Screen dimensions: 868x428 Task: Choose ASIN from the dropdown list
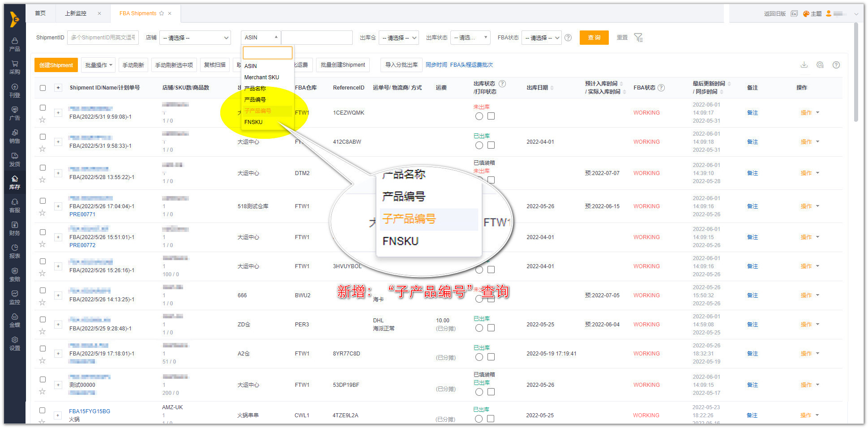[x=268, y=66]
